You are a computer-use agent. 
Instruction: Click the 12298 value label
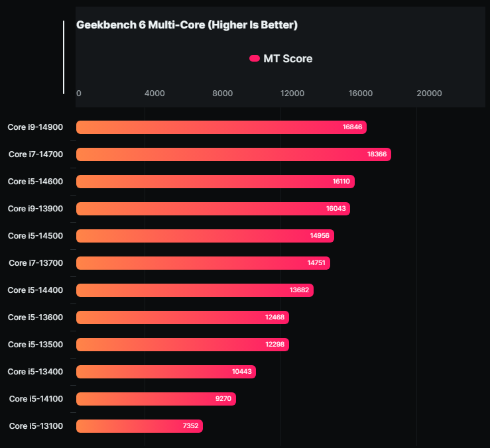pyautogui.click(x=275, y=345)
